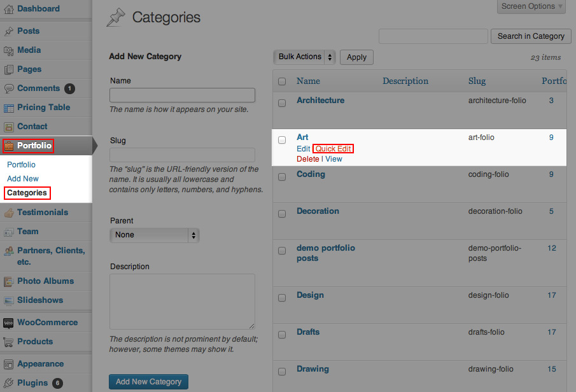Expand the Parent category dropdown
The width and height of the screenshot is (576, 392).
(155, 235)
